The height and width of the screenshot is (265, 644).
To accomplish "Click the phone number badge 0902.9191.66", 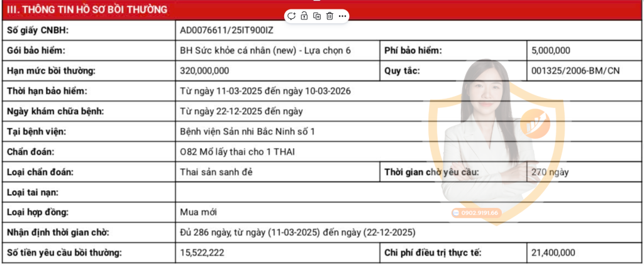I will (x=475, y=214).
